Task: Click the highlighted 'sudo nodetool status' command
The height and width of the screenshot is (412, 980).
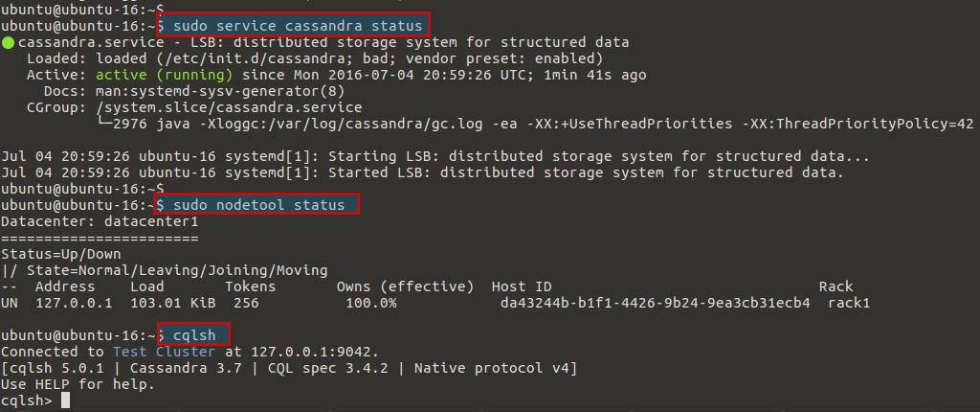Action: [256, 205]
